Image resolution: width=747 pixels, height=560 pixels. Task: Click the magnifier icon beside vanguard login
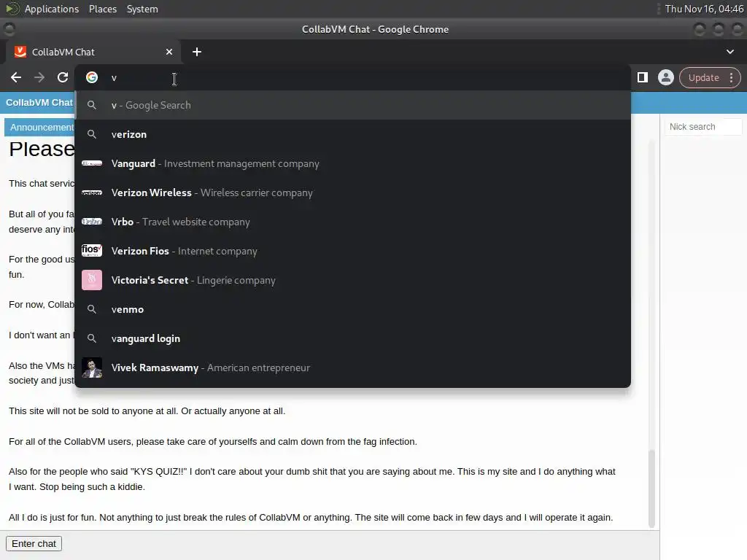coord(92,338)
